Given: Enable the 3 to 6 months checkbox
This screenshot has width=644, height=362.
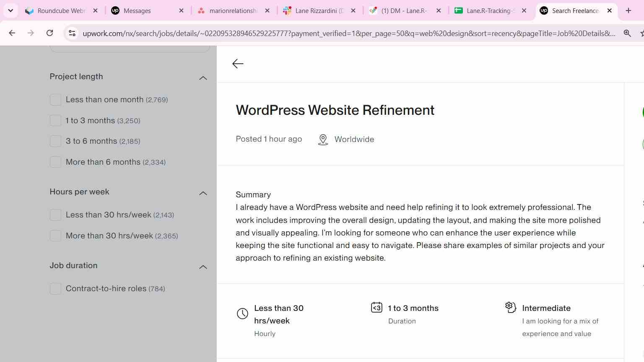Looking at the screenshot, I should pyautogui.click(x=55, y=141).
